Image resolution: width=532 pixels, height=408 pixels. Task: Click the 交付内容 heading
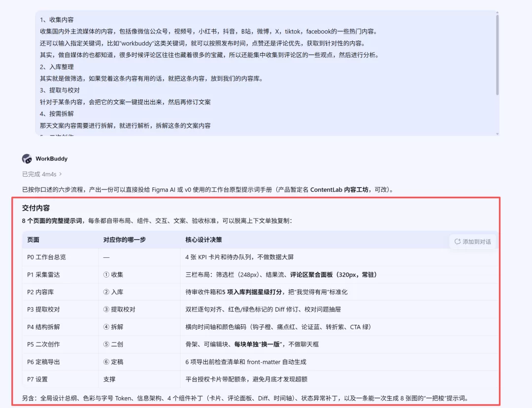[35, 208]
